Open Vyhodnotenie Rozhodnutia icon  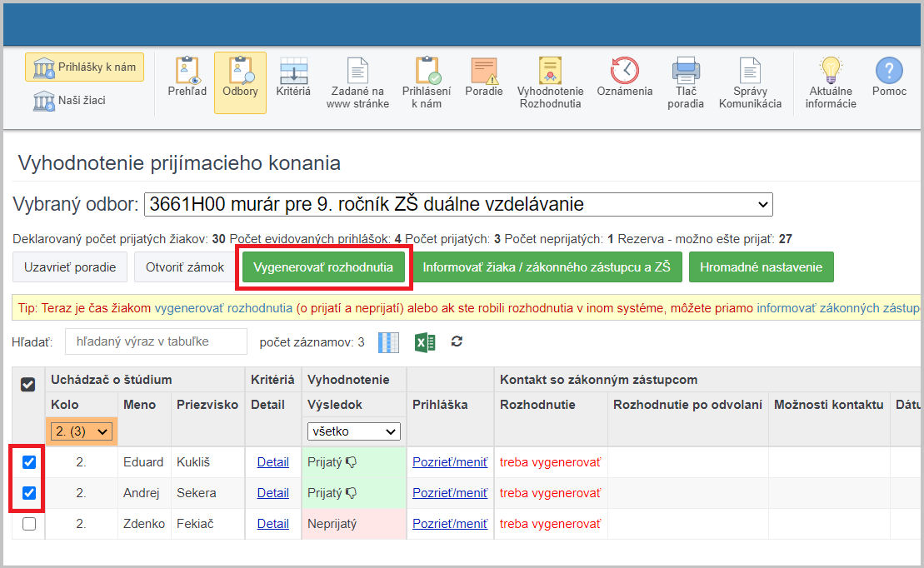tap(550, 83)
